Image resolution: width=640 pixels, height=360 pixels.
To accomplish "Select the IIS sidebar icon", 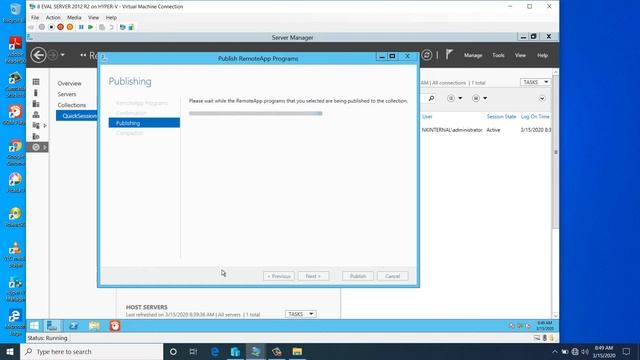I will tap(36, 136).
